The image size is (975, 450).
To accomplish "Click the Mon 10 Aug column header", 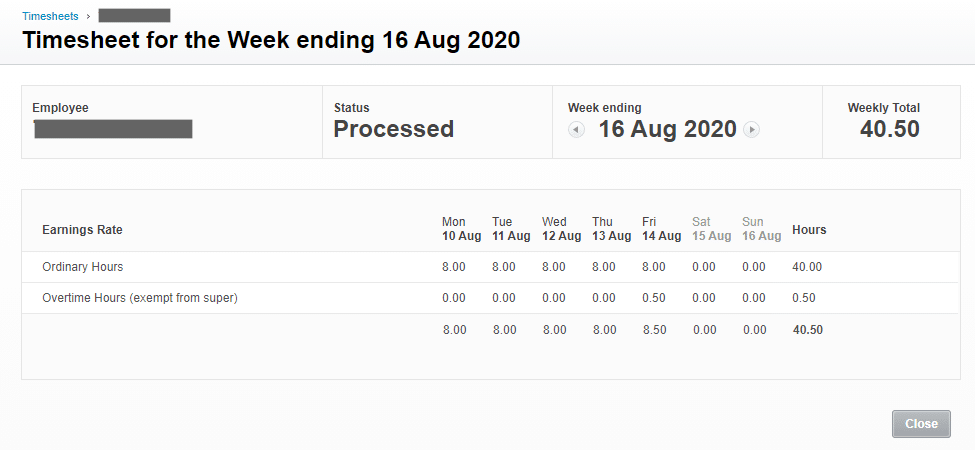I will (x=461, y=229).
